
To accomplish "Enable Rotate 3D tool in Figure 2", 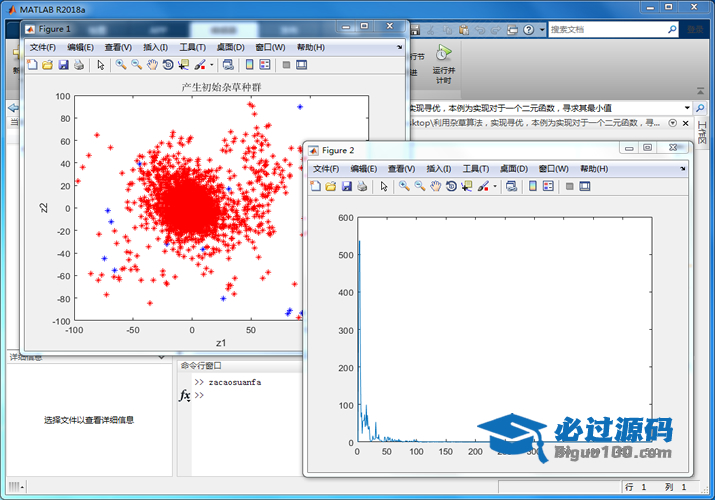I will [451, 186].
